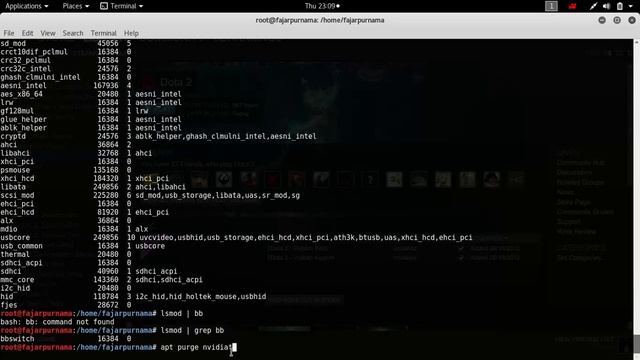The image size is (640, 360).
Task: Click the 'ghash_clmulni_intel' module name
Action: point(40,77)
